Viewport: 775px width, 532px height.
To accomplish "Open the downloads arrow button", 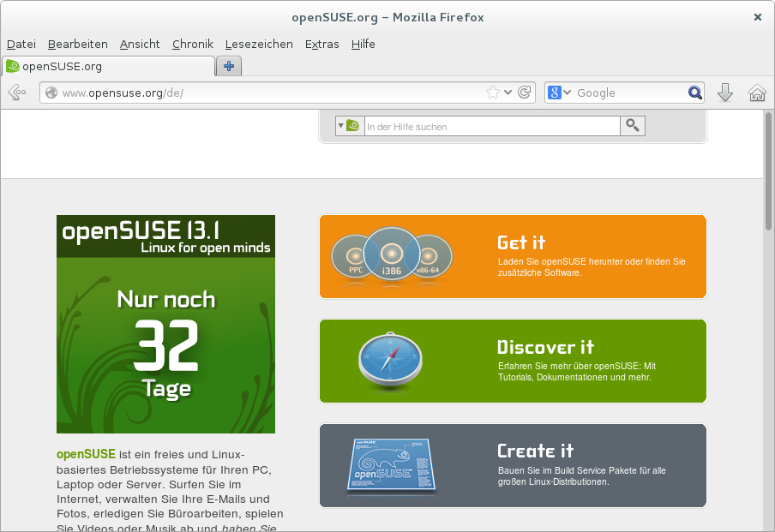I will tap(725, 93).
